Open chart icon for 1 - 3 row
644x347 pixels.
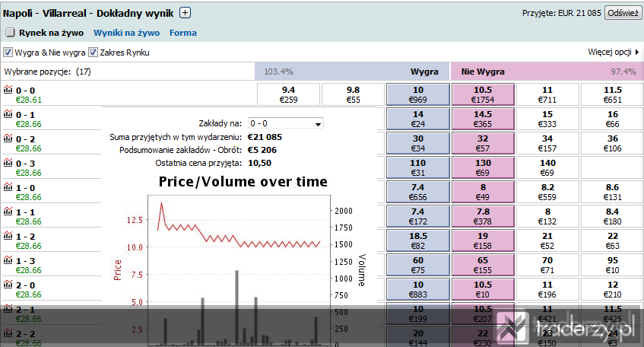point(8,259)
